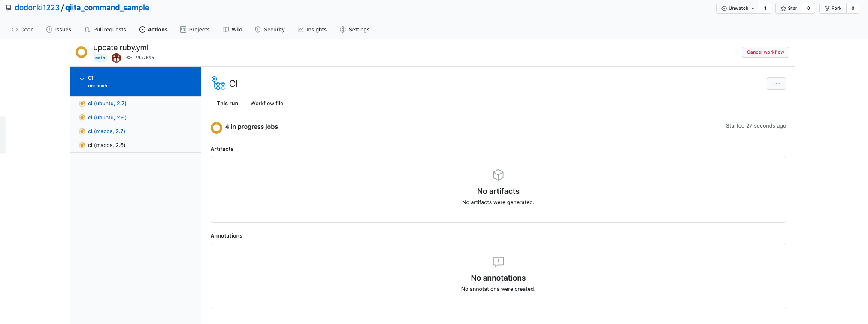The image size is (868, 324).
Task: Open commit 79a7095
Action: [x=144, y=58]
